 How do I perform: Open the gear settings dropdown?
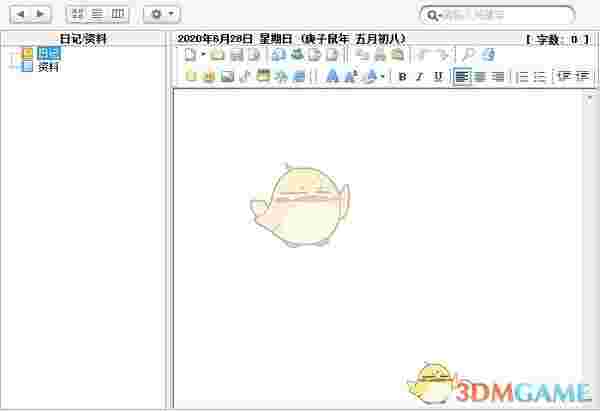click(x=161, y=15)
